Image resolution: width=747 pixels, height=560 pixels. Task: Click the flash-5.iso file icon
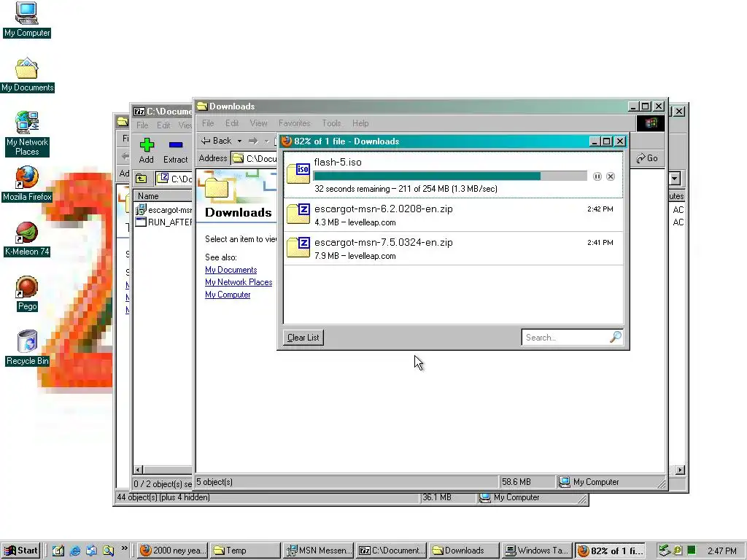pos(298,173)
